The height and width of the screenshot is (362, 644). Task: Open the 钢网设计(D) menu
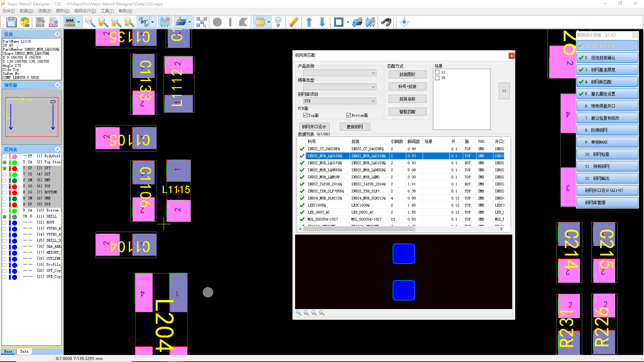pyautogui.click(x=85, y=11)
